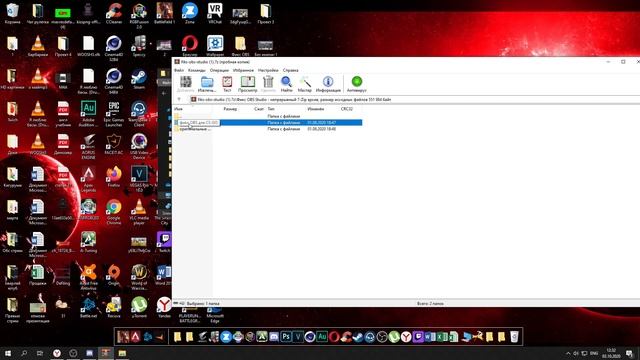Screen dimensions: 640x360
Task: Open the notification center in system tray
Action: point(629,353)
